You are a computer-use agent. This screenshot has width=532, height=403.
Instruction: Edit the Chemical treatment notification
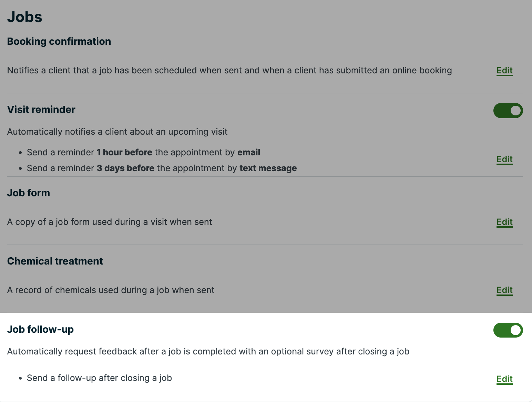[504, 290]
